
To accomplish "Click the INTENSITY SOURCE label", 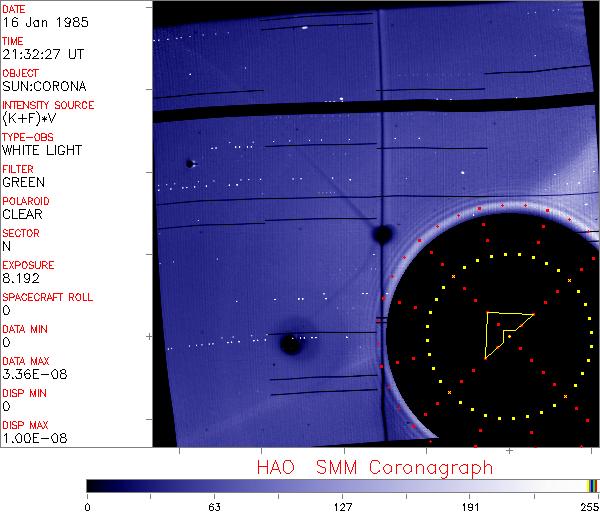I will click(48, 105).
